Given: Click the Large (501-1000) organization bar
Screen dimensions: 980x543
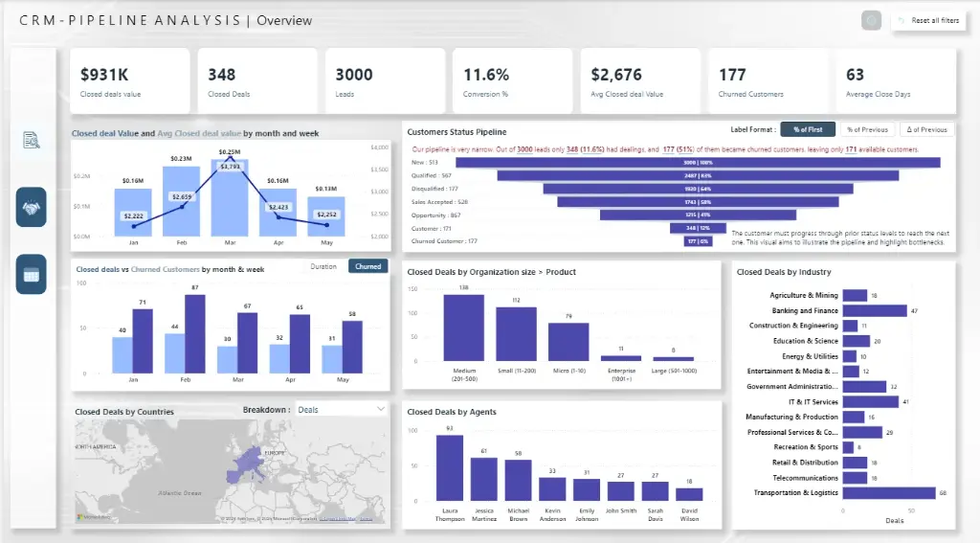Looking at the screenshot, I should (x=673, y=359).
